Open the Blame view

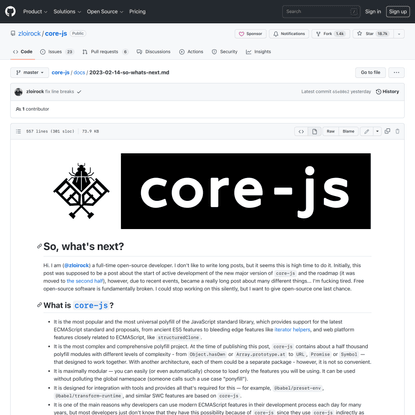[x=348, y=131]
